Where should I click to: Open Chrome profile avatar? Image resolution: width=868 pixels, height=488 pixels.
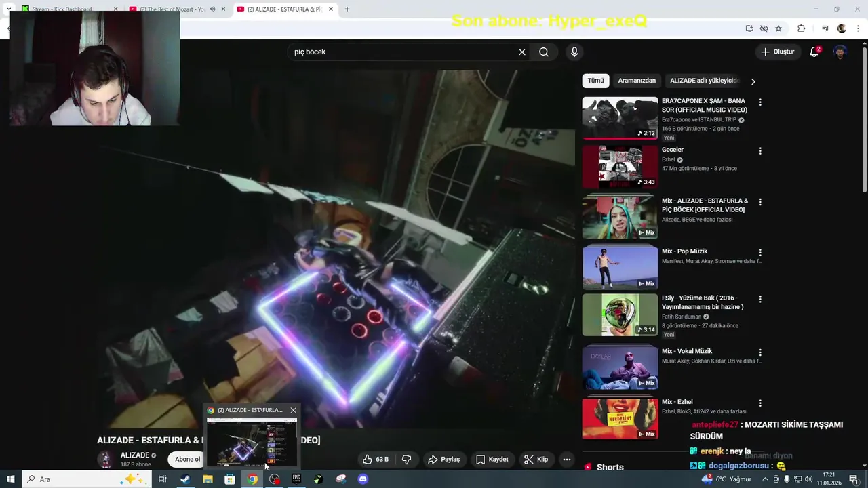(842, 28)
